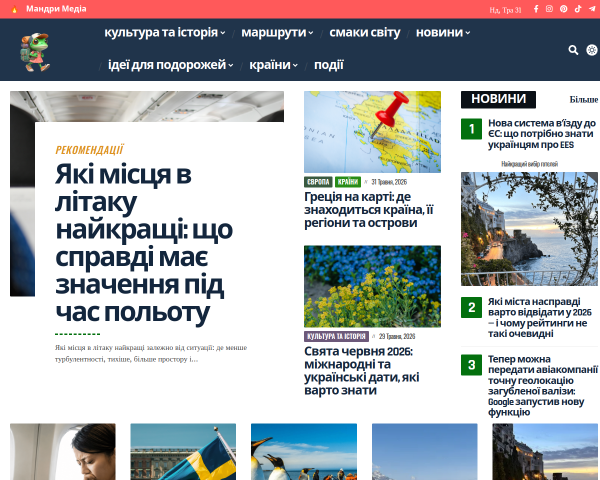The image size is (600, 480).
Task: Open news item about EES entry system
Action: click(542, 134)
